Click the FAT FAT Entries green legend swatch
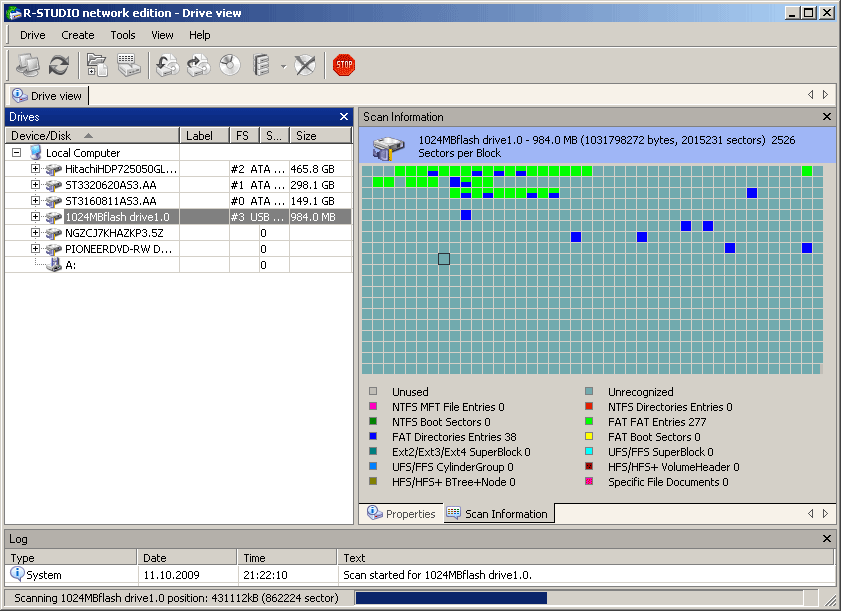 589,421
